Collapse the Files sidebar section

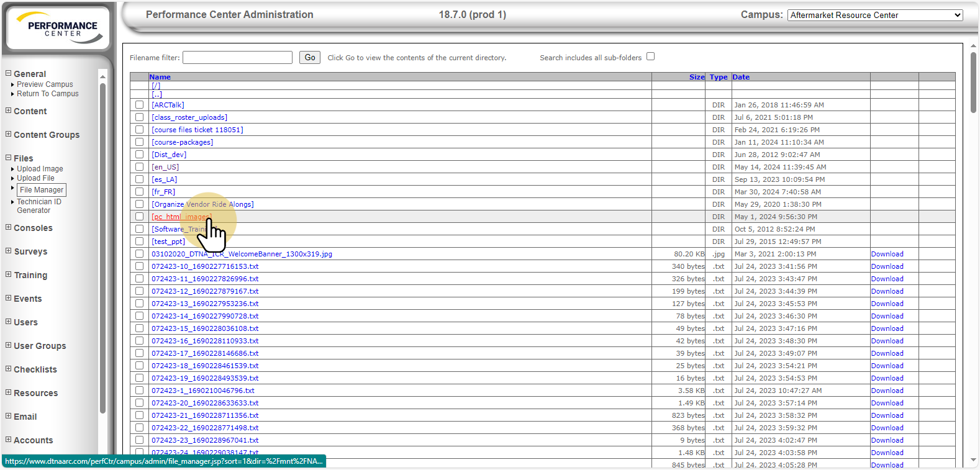click(9, 158)
